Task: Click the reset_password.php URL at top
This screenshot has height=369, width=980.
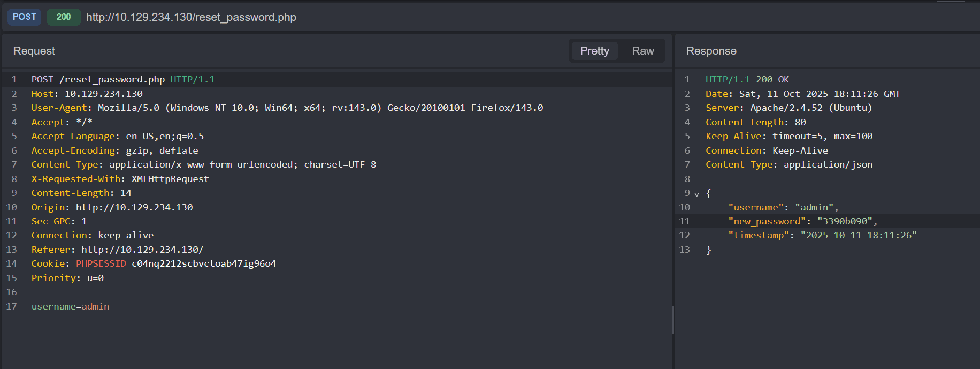Action: (x=191, y=17)
